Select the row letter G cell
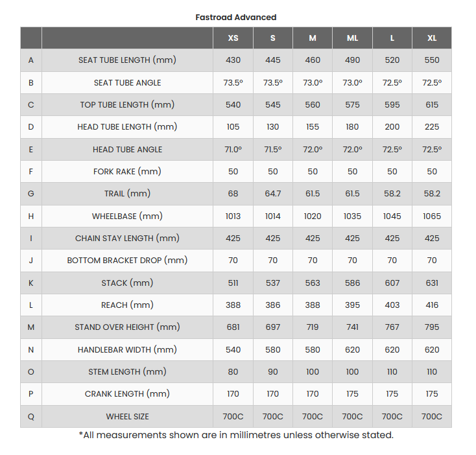Image resolution: width=476 pixels, height=455 pixels. 31,194
